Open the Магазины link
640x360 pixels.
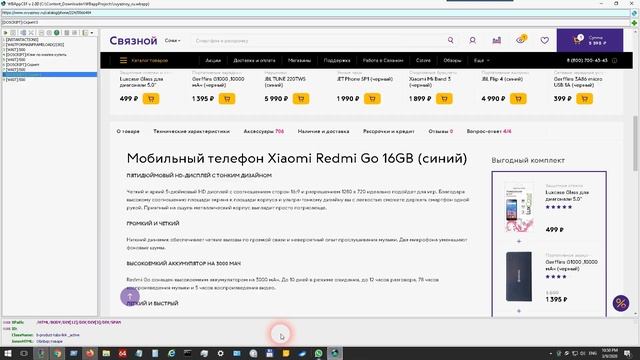coord(299,60)
